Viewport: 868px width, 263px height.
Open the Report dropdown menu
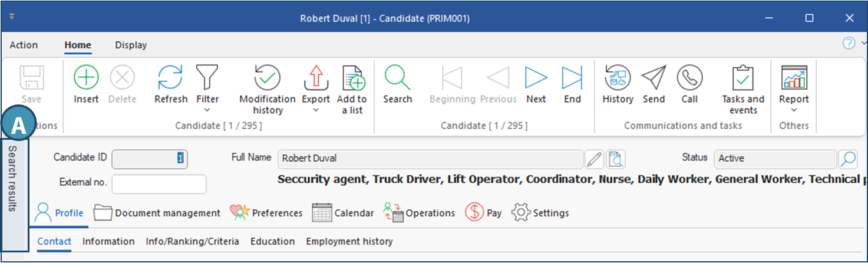[x=793, y=110]
